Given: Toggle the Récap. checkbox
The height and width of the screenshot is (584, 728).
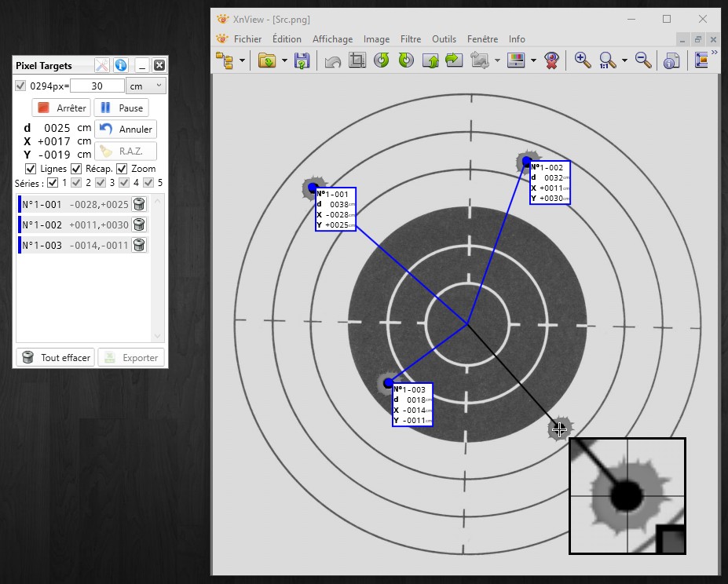Looking at the screenshot, I should [76, 169].
